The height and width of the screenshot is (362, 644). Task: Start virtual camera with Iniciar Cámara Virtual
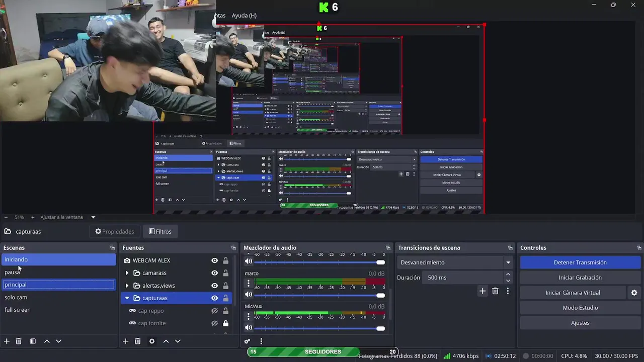tap(573, 293)
